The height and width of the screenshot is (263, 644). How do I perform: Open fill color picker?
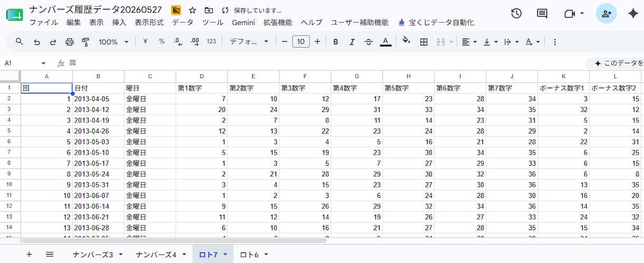(x=406, y=42)
